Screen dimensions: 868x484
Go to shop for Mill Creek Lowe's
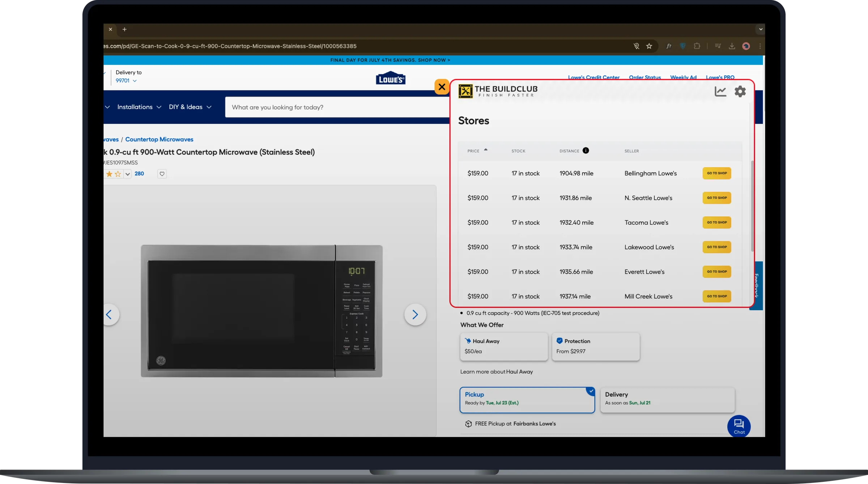click(717, 296)
